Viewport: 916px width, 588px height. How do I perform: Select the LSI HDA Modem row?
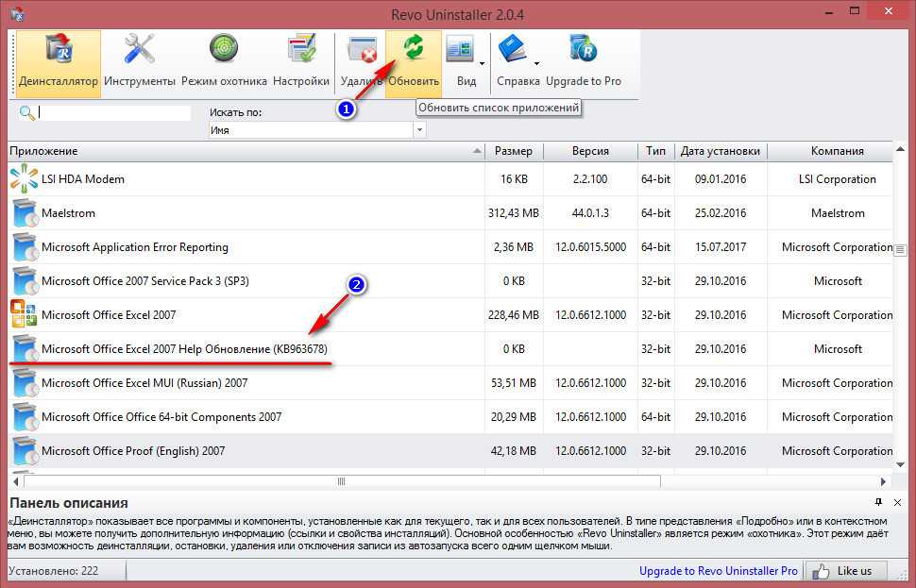click(83, 179)
